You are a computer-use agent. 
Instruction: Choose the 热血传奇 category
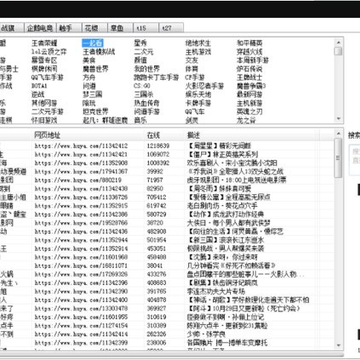point(147,103)
